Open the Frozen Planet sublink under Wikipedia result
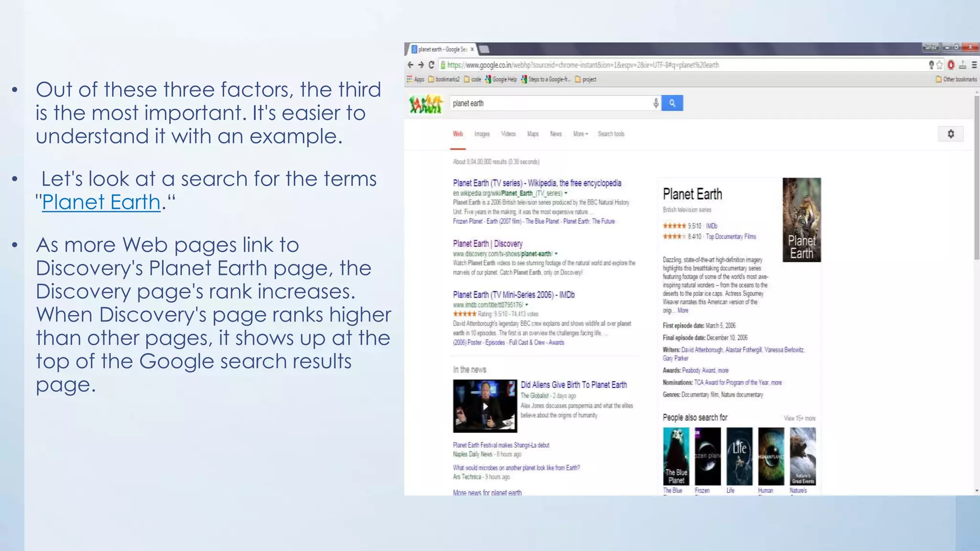This screenshot has width=980, height=551. (468, 221)
